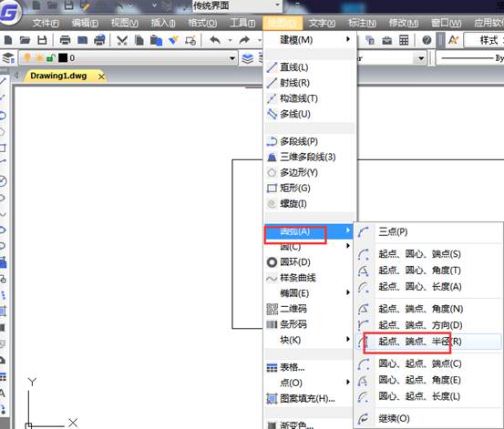Close the Drawing1.dwg tab
The image size is (504, 429).
click(x=101, y=77)
